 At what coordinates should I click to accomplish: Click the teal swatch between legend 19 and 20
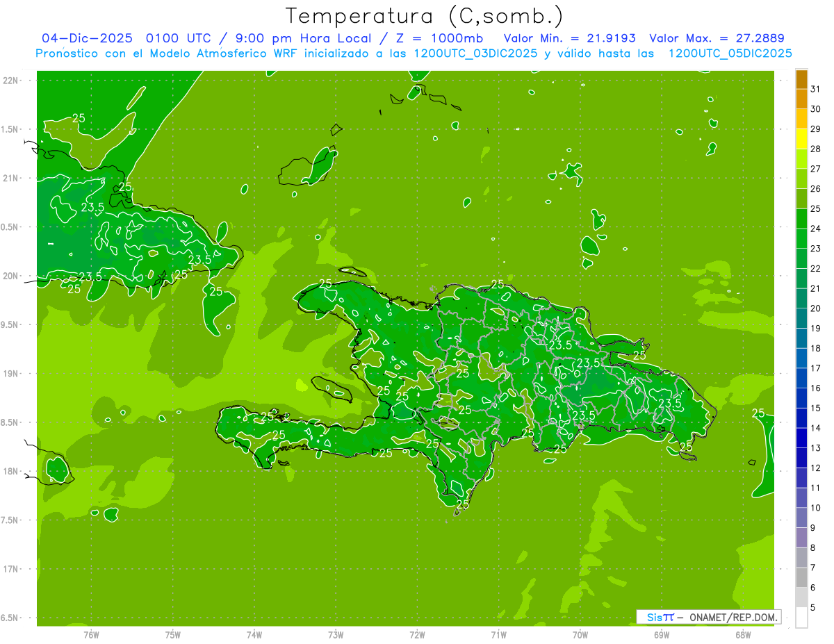coord(801,318)
